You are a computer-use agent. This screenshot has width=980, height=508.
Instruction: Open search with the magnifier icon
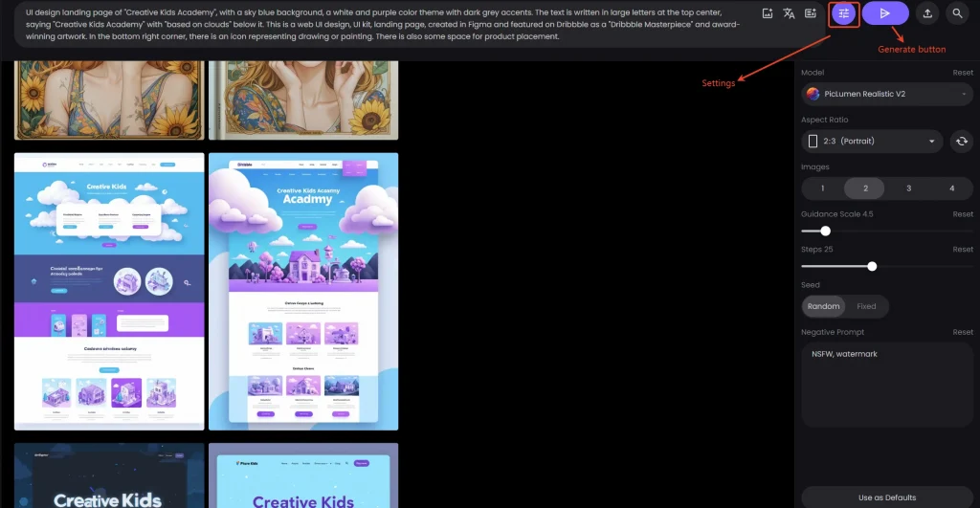pyautogui.click(x=958, y=13)
